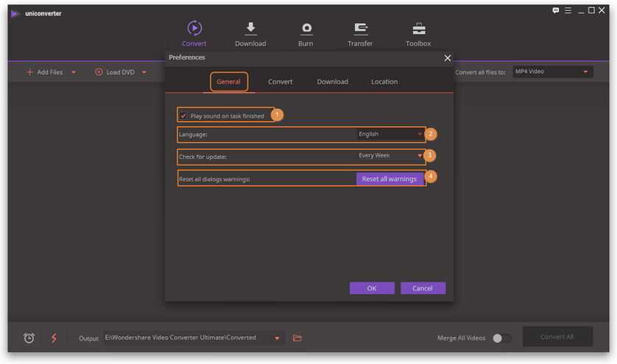Image resolution: width=617 pixels, height=364 pixels.
Task: Select the Download preferences tab
Action: tap(333, 82)
